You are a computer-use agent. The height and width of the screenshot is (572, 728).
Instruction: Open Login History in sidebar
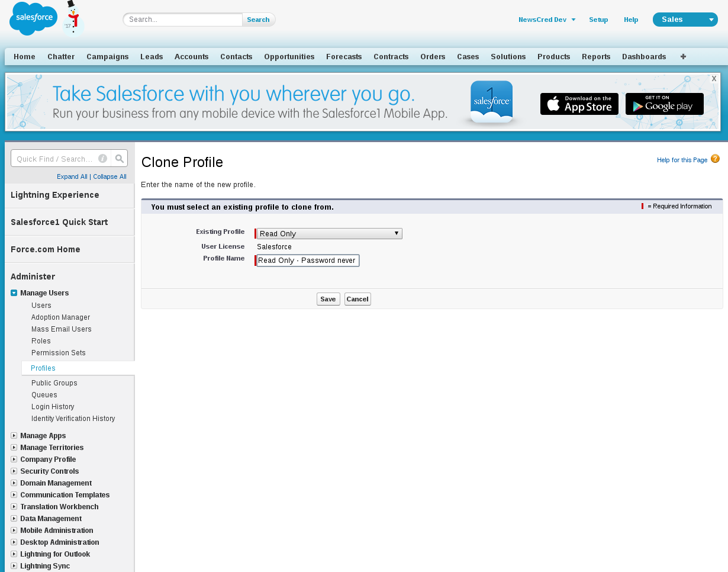click(53, 407)
